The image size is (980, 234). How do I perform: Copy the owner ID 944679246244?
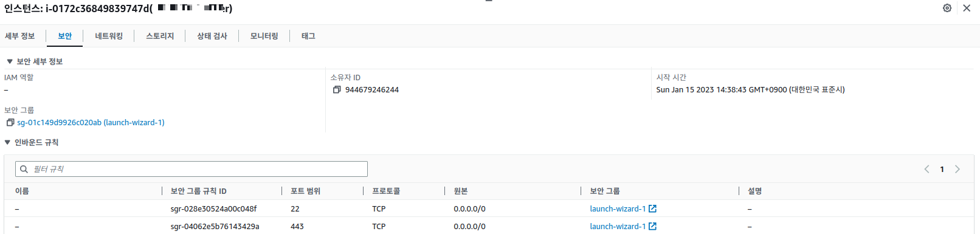pyautogui.click(x=337, y=89)
